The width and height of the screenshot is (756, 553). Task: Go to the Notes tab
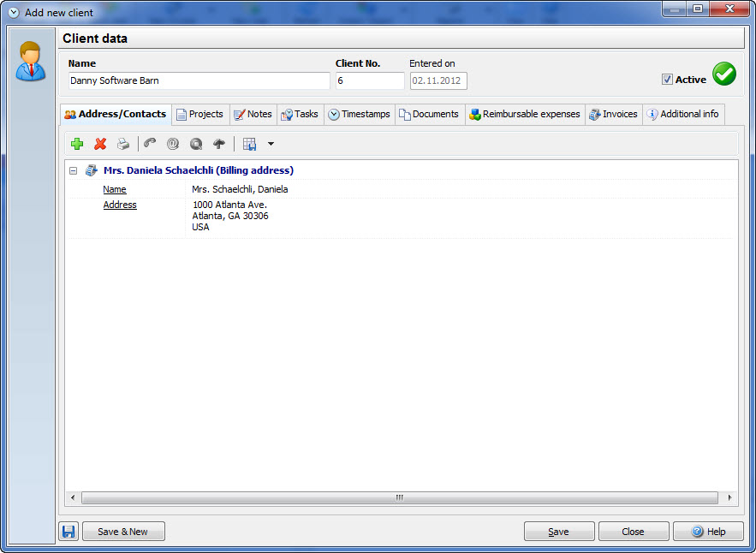[x=253, y=114]
